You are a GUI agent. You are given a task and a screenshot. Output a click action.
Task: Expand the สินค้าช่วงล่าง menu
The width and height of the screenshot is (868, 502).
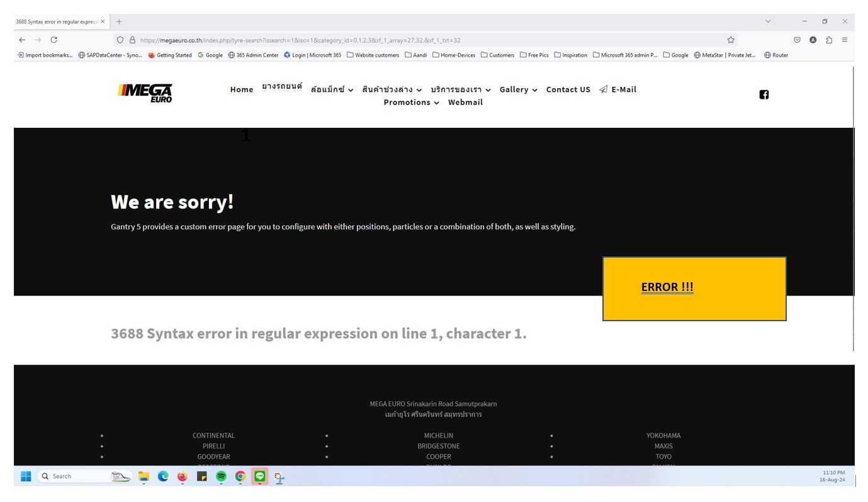(x=392, y=89)
